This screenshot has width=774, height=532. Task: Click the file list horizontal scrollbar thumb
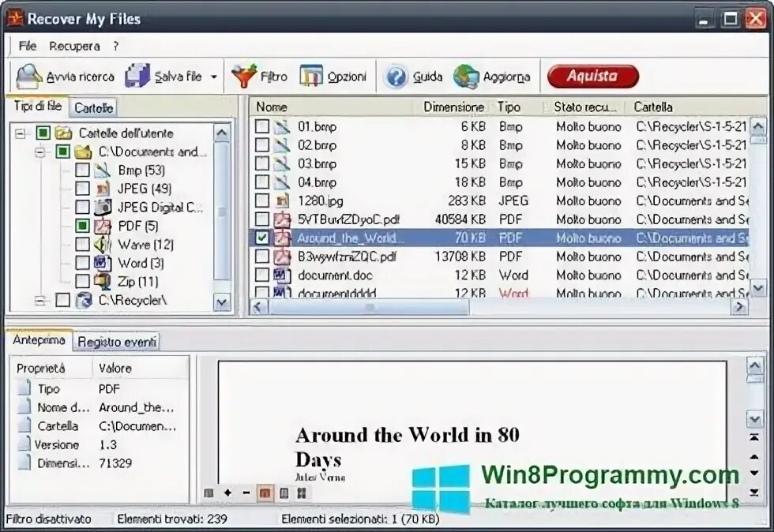pyautogui.click(x=368, y=307)
